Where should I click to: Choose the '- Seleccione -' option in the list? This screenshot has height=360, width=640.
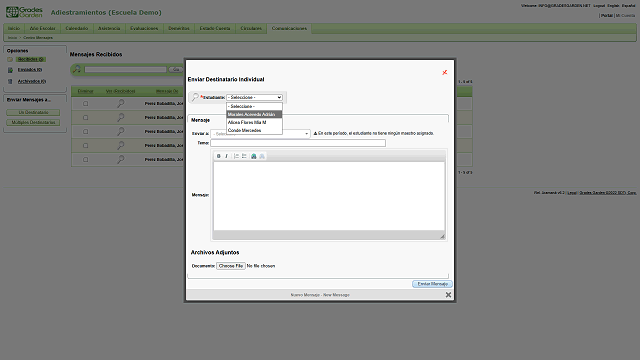click(x=254, y=106)
